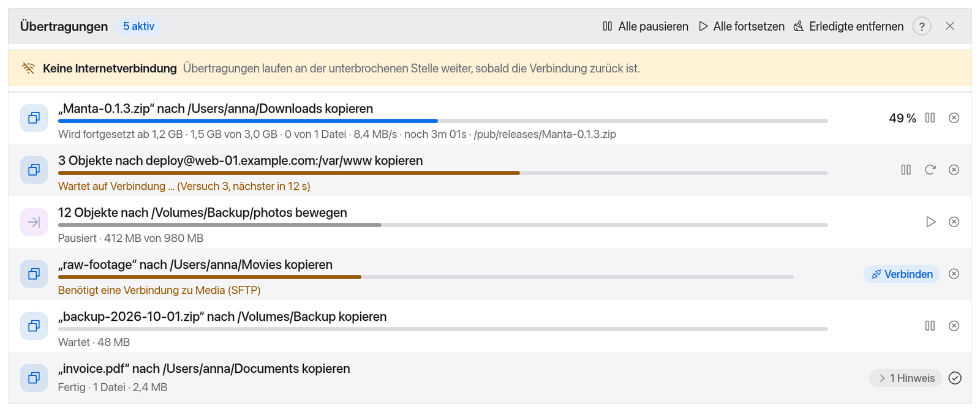Open the help question mark button
This screenshot has width=980, height=412.
coord(921,26)
